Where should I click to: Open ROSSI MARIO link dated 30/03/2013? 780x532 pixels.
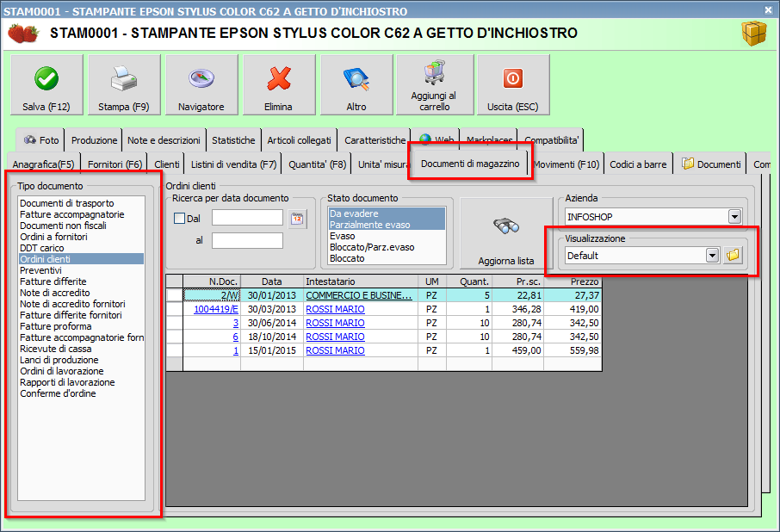(335, 309)
